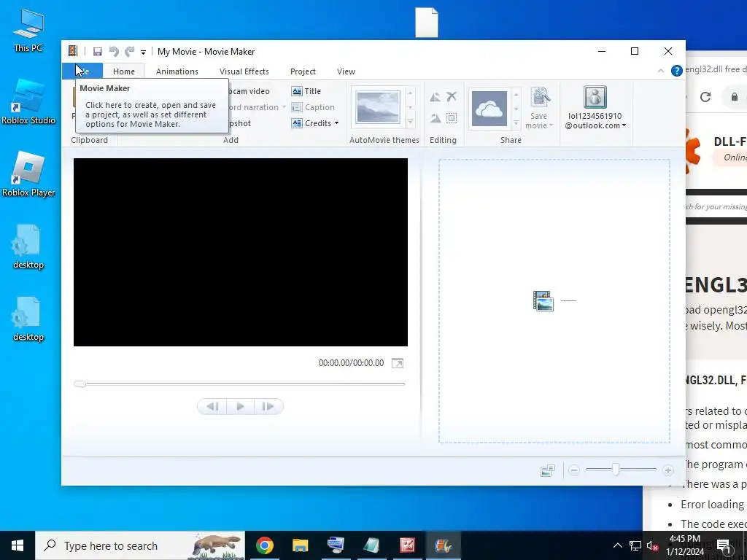Screen dimensions: 747x560
Task: Open the This PC desktop icon
Action: click(28, 31)
